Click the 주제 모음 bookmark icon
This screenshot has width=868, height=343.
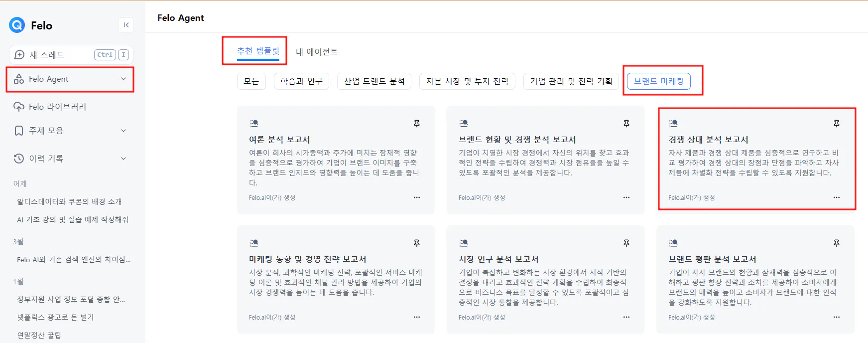point(19,131)
